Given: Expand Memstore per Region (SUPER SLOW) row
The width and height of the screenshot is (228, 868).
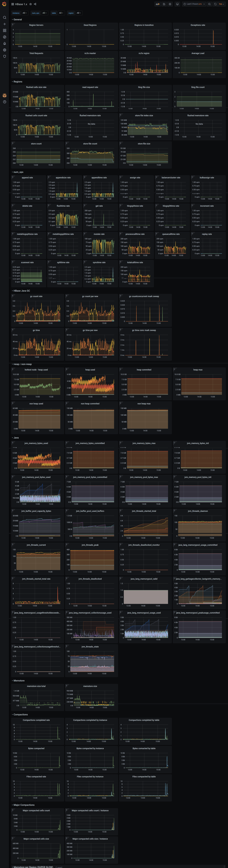Looking at the screenshot, I should tap(33, 867).
